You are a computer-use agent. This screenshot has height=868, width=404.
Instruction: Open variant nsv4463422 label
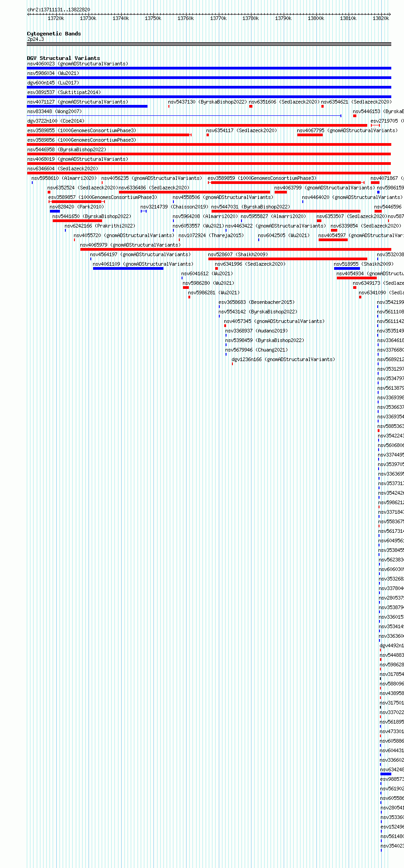click(276, 226)
